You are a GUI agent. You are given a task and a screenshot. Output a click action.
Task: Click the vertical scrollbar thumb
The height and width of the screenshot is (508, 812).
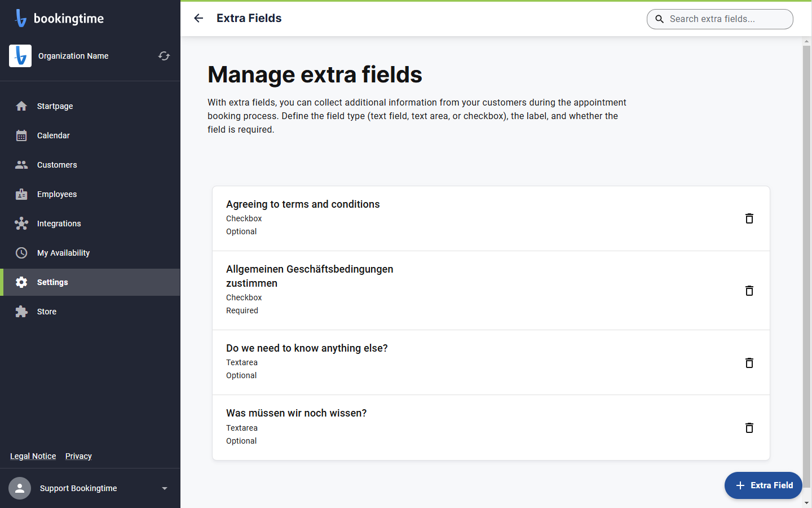tap(806, 266)
